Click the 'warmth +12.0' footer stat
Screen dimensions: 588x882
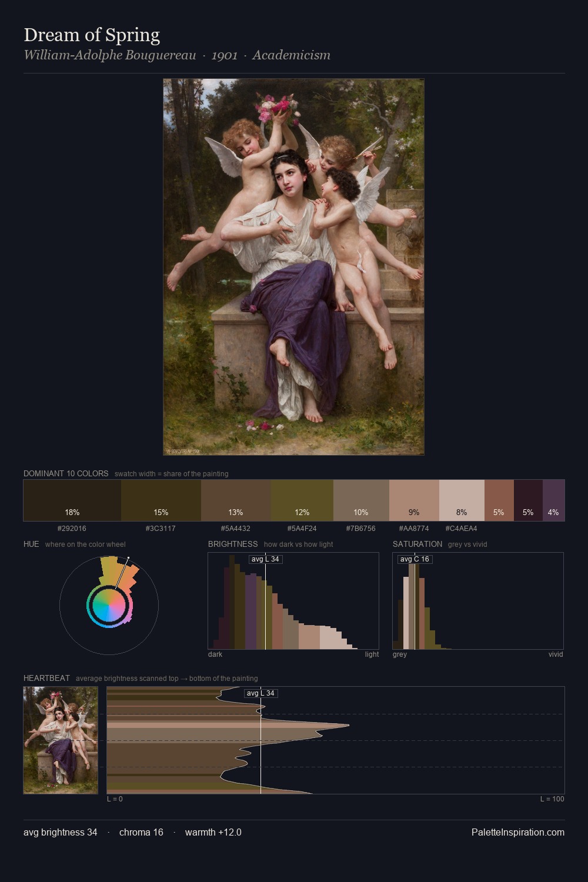(213, 832)
